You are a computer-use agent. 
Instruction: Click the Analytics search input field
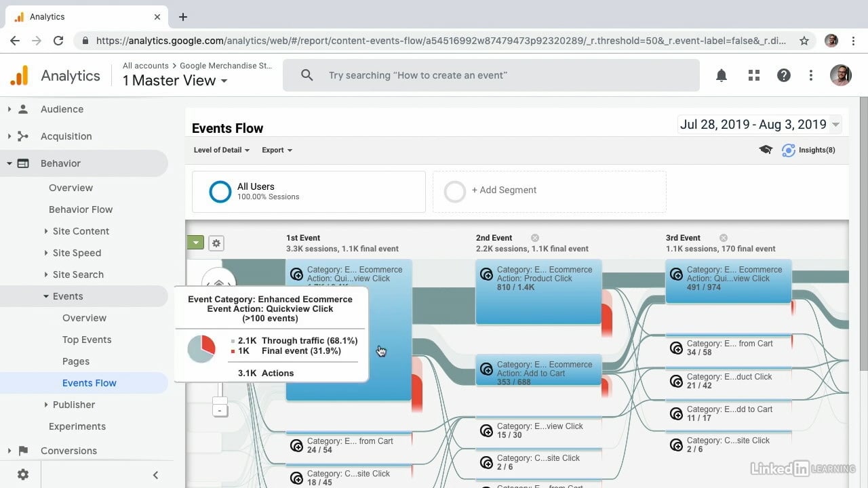[x=491, y=75]
